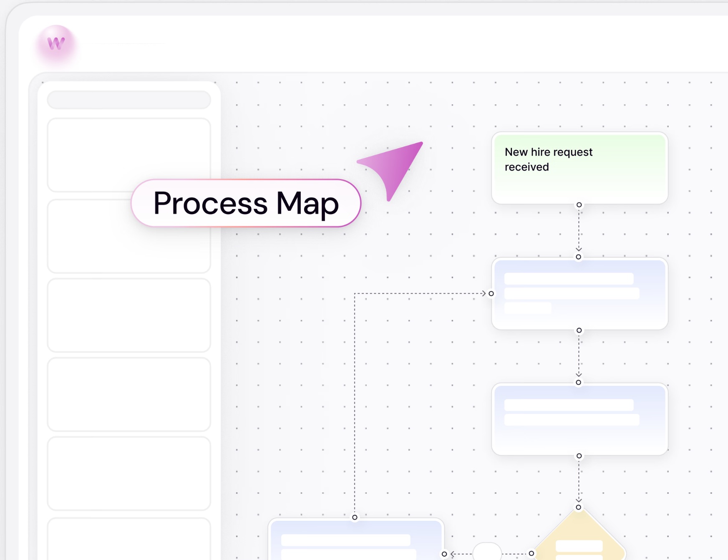Click the purple W logo icon
Viewport: 728px width, 560px height.
tap(56, 44)
